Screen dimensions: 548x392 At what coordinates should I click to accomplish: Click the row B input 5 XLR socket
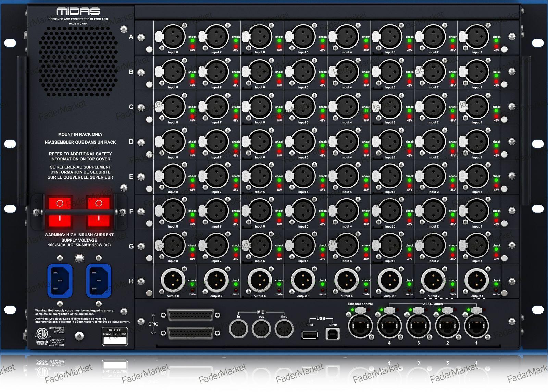(x=303, y=72)
